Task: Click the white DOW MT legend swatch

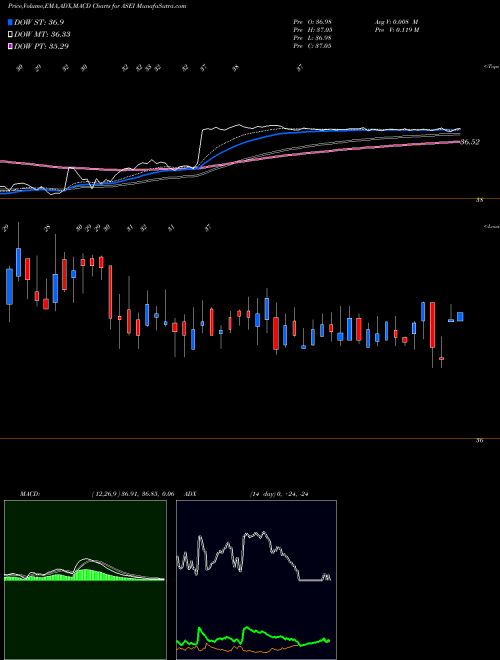Action: coord(11,35)
